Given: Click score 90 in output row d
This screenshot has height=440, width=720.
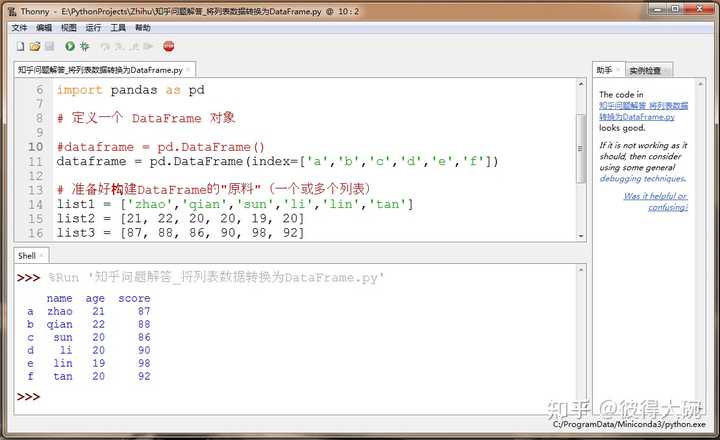Looking at the screenshot, I should point(144,350).
